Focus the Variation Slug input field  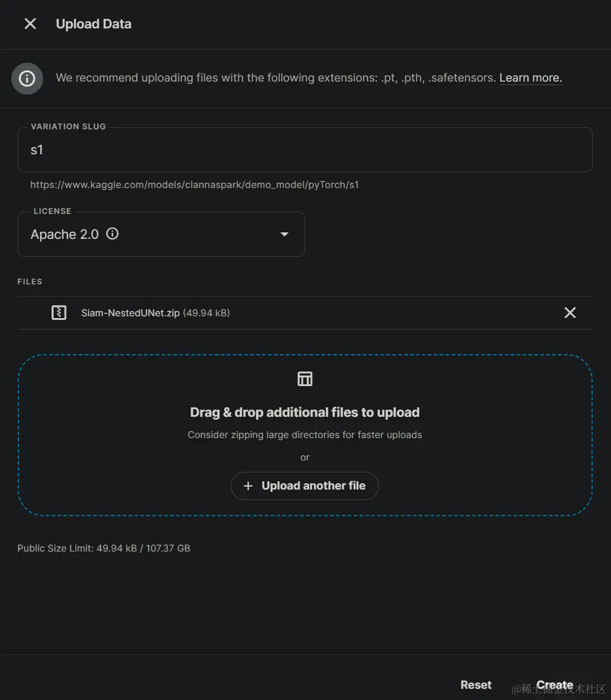click(x=305, y=150)
